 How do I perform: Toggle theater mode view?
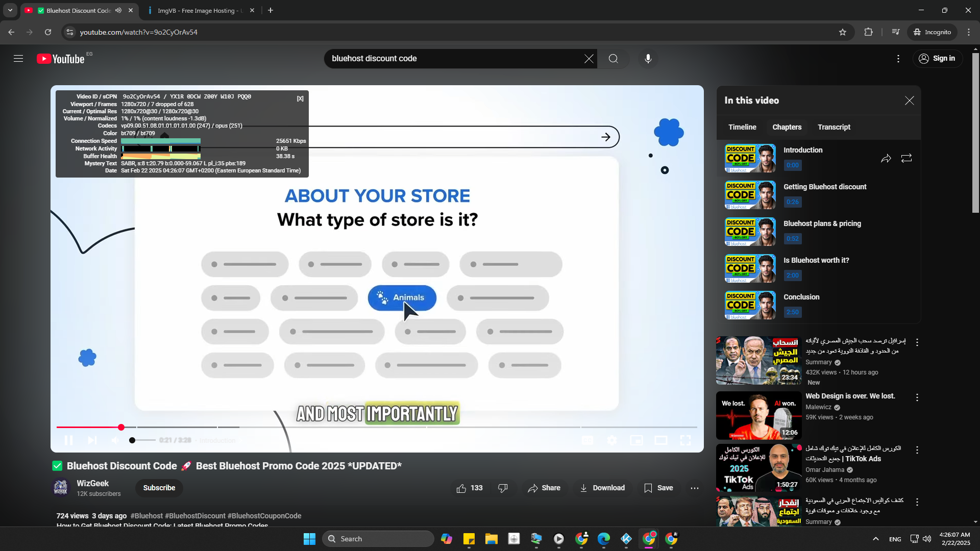661,440
